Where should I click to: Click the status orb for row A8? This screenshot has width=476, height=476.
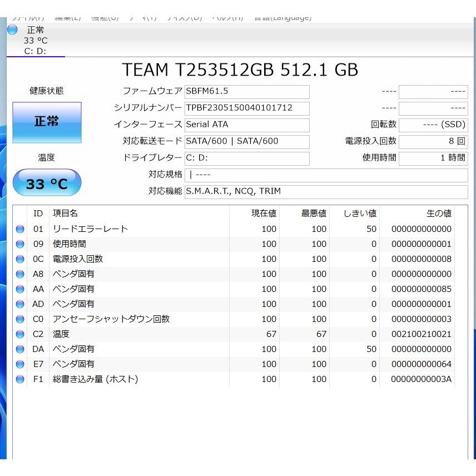20,274
